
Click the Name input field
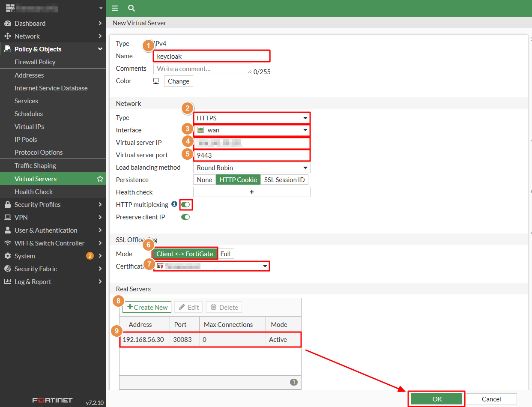tap(212, 56)
